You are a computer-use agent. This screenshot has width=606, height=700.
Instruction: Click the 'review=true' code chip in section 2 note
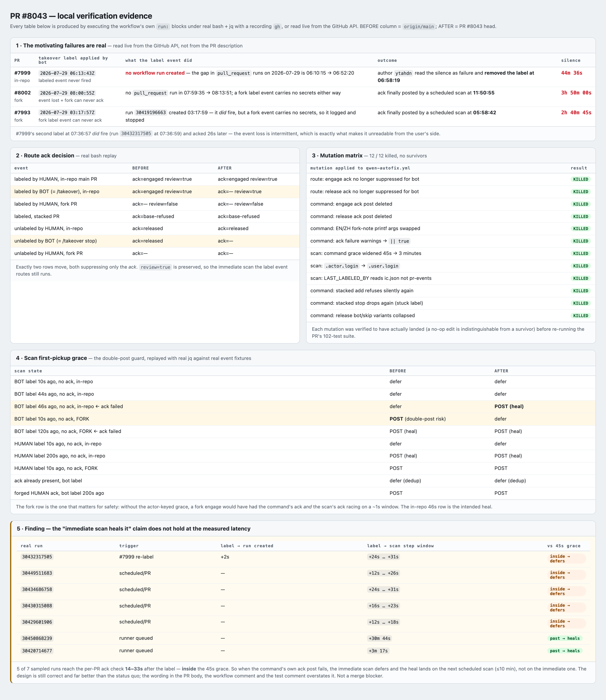pos(156,267)
